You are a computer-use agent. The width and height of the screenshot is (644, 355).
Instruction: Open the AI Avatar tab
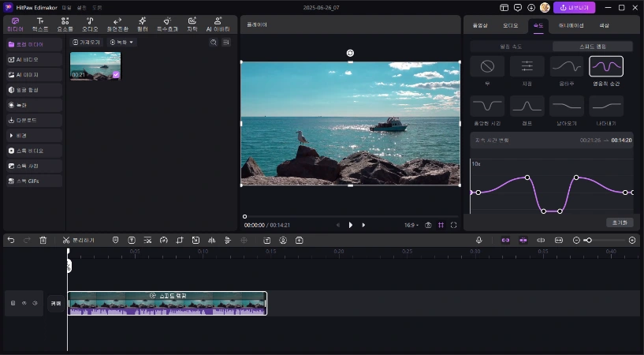pos(218,24)
